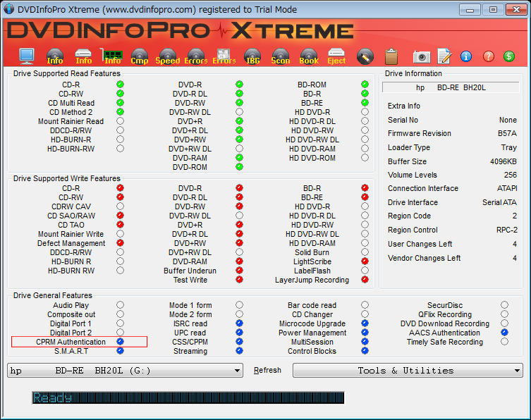This screenshot has width=531, height=420.
Task: Eject the drive tray
Action: [x=336, y=56]
